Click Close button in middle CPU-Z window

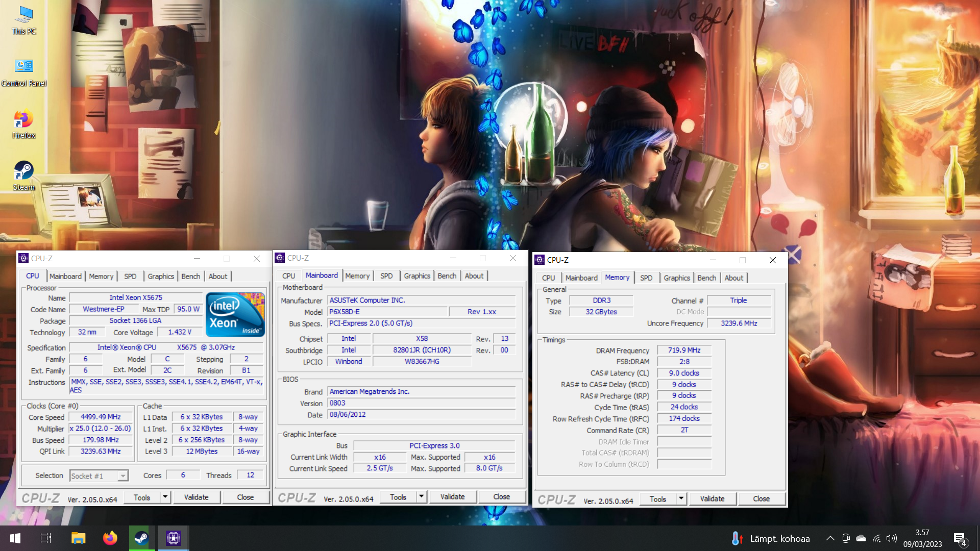502,496
